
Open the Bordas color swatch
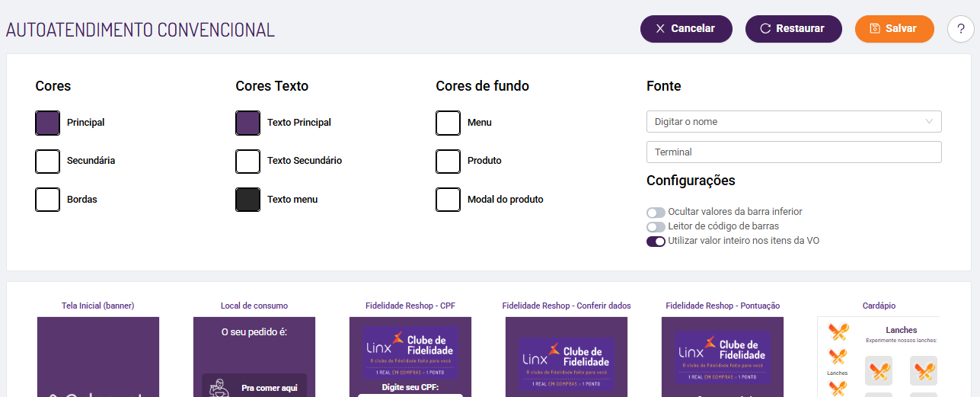pyautogui.click(x=48, y=200)
